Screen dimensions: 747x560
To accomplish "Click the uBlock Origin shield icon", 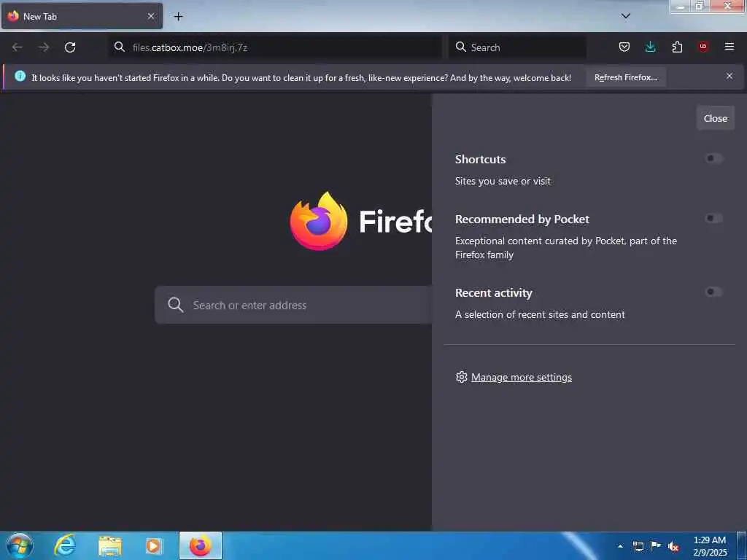I will point(703,47).
